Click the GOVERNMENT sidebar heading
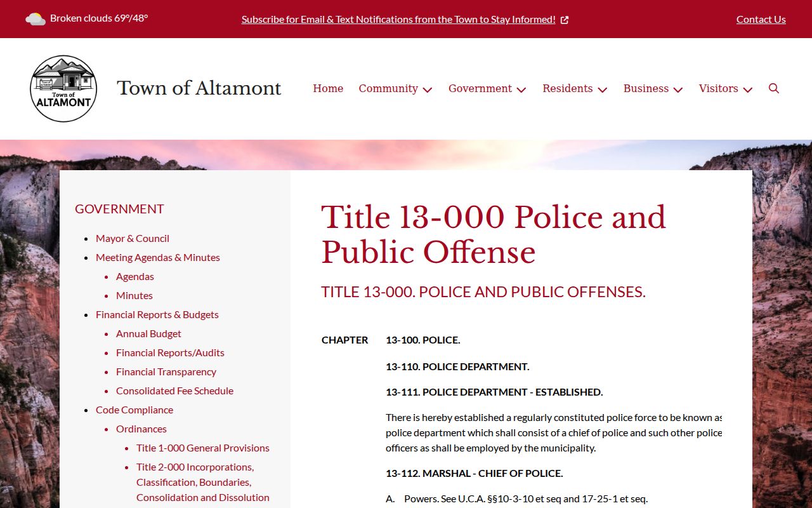 click(119, 209)
